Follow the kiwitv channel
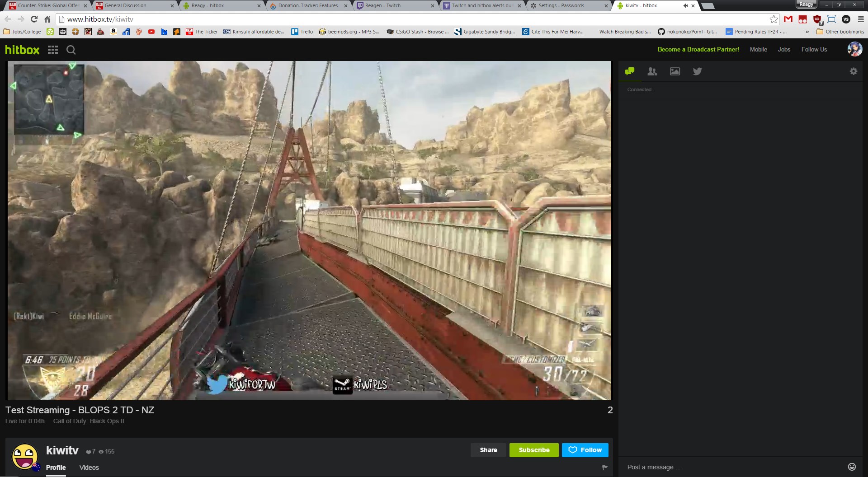 [585, 450]
